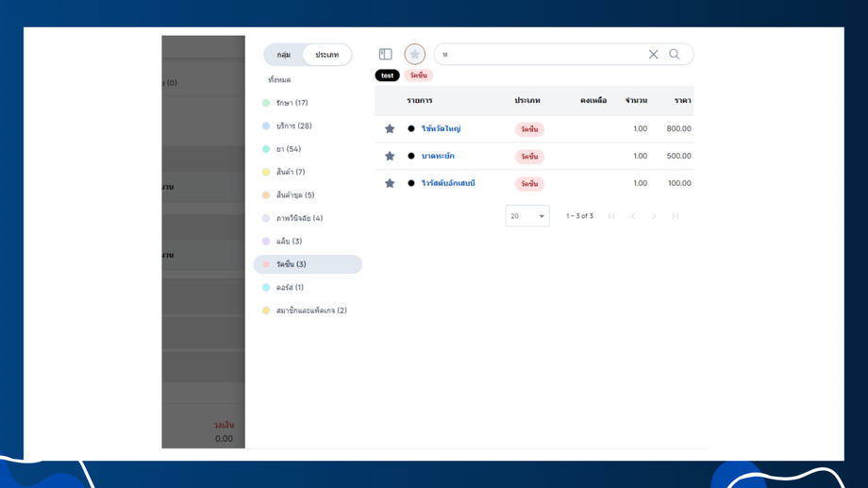Screen dimensions: 868x488
Task: Click the ราคา column header
Action: point(682,100)
